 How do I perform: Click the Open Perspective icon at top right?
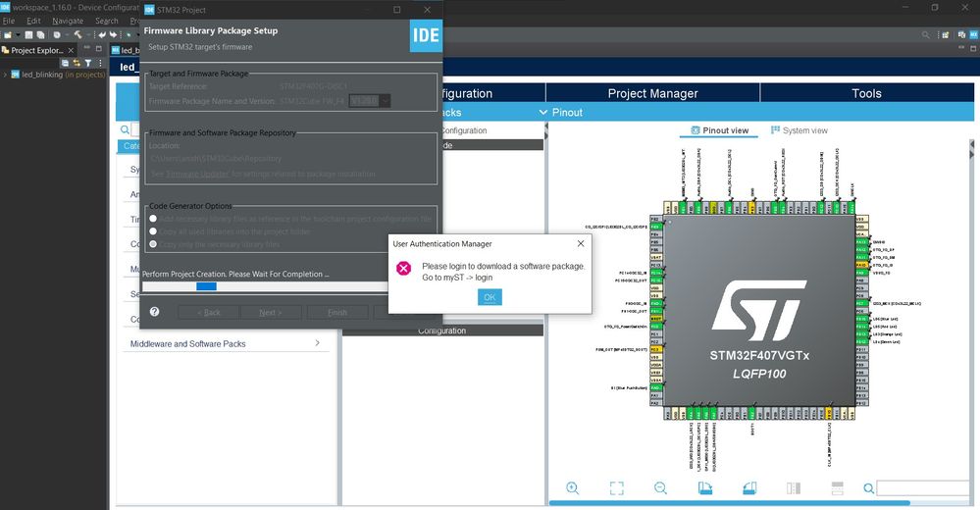[x=945, y=35]
